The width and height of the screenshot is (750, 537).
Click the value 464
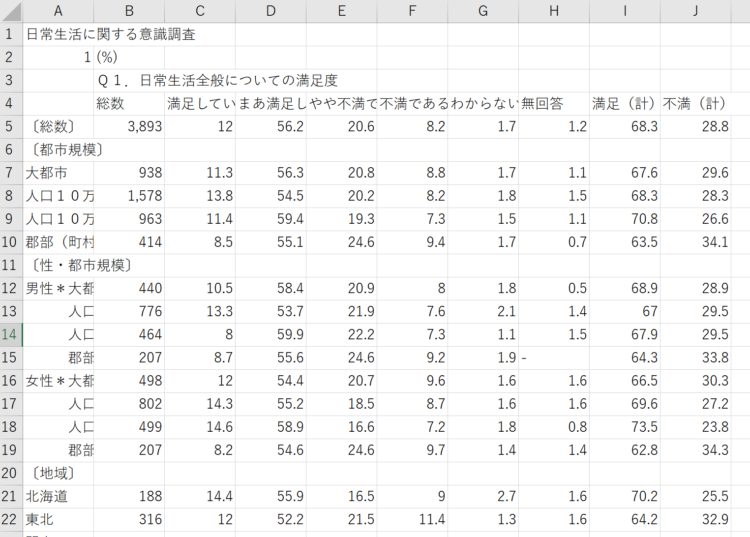pyautogui.click(x=151, y=334)
